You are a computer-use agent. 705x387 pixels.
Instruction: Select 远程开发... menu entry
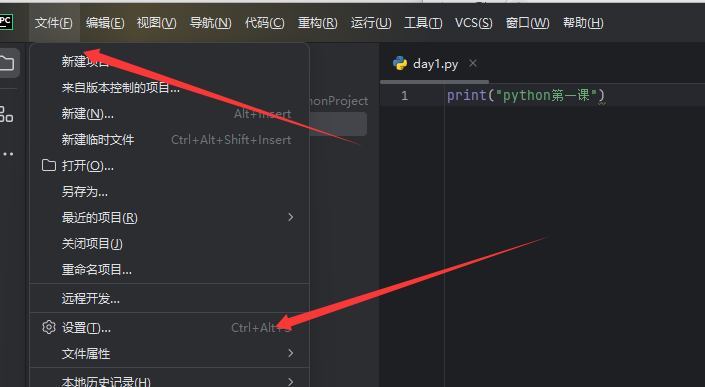[170, 298]
